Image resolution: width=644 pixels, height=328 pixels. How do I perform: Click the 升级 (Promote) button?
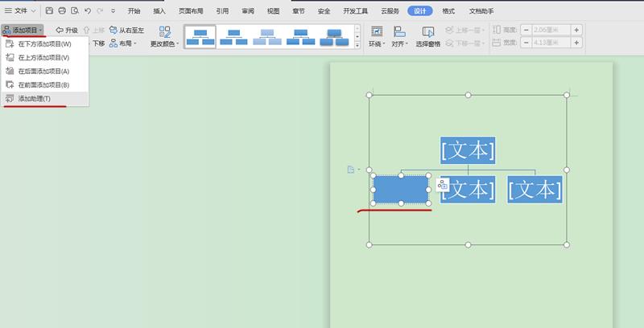(x=67, y=30)
